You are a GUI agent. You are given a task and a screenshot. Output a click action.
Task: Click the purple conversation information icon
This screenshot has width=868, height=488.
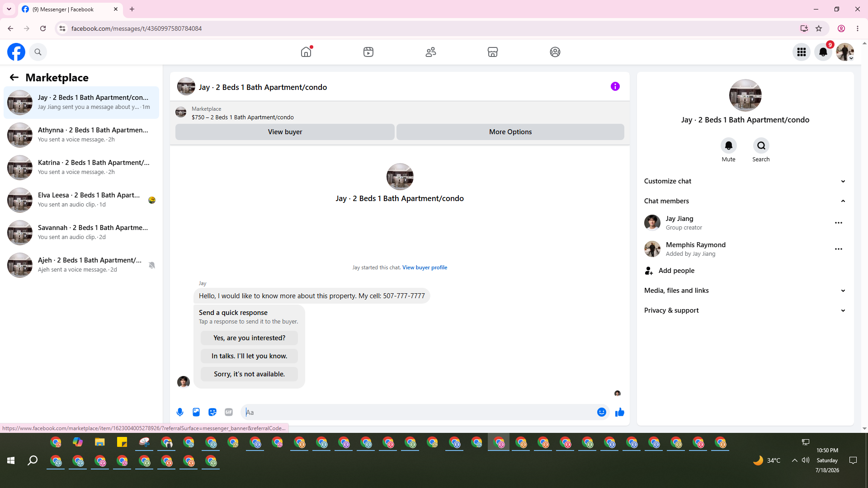pos(615,86)
